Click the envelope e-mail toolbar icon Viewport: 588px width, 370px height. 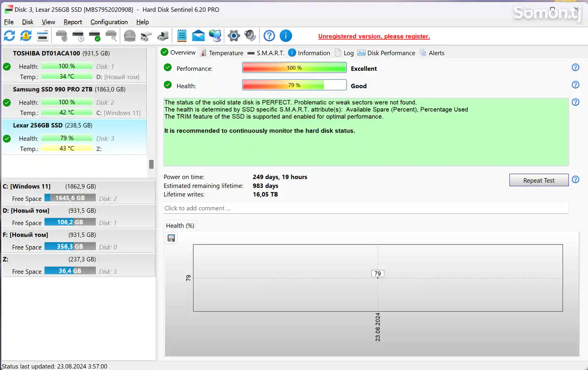[x=198, y=36]
